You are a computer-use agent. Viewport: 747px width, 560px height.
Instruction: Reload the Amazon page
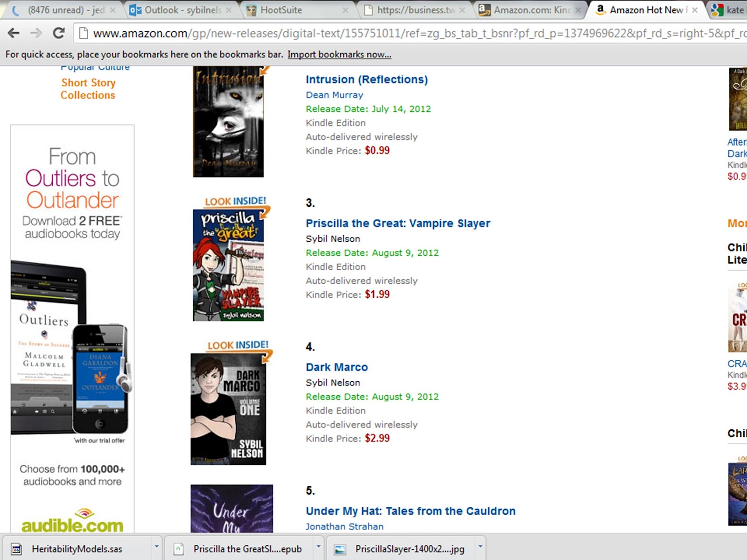58,33
